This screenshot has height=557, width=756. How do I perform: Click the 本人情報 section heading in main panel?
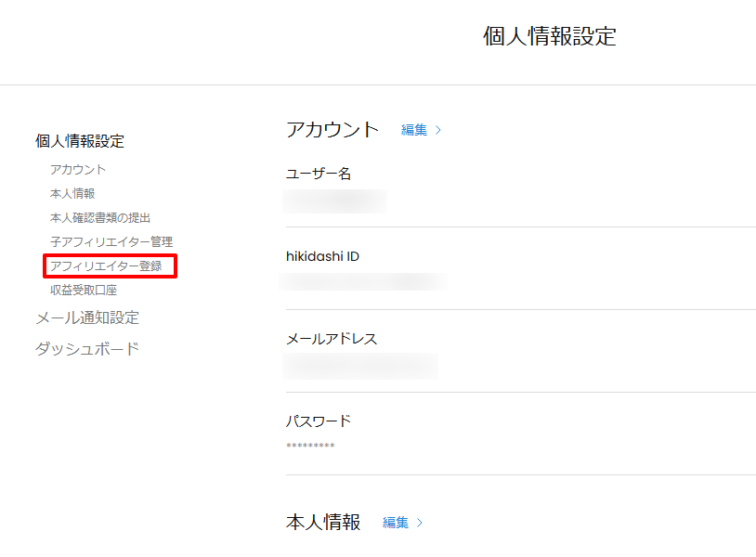[323, 522]
